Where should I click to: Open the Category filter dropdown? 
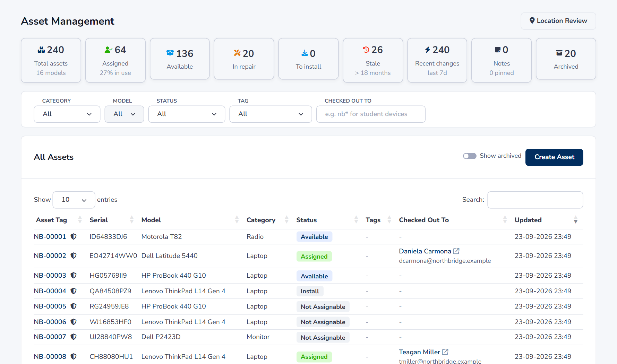[67, 114]
